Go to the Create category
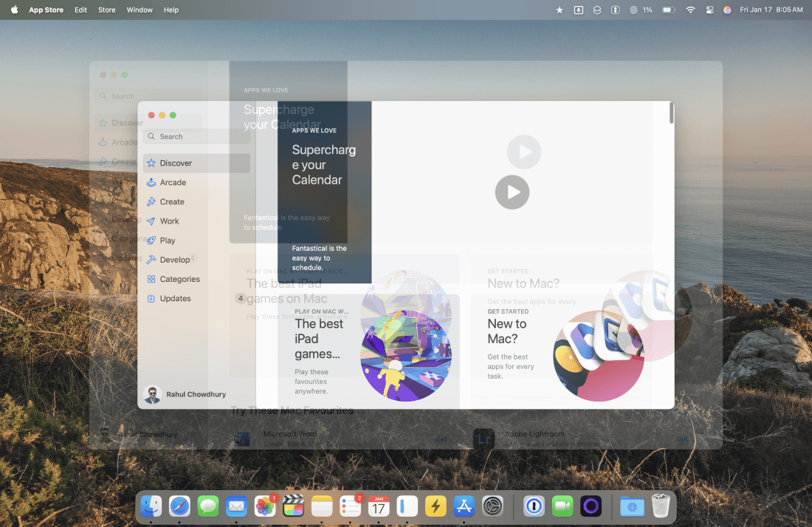This screenshot has width=812, height=527. click(172, 201)
